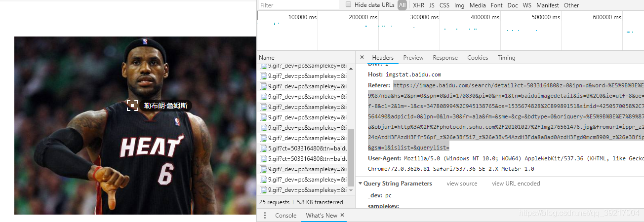Click the request list scroll-up arrow
Image resolution: width=644 pixels, height=222 pixels.
click(x=351, y=68)
